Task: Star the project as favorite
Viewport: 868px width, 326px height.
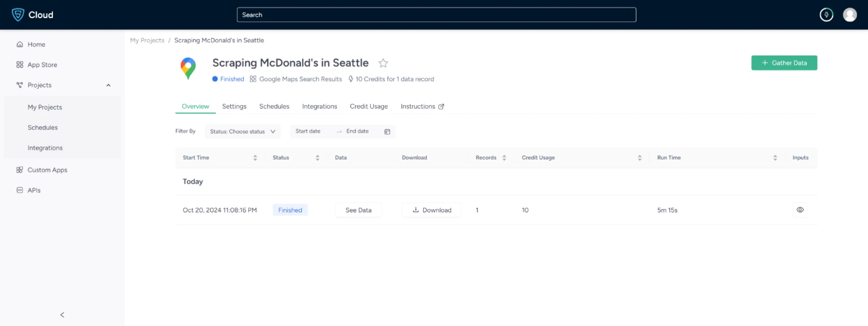Action: click(383, 63)
